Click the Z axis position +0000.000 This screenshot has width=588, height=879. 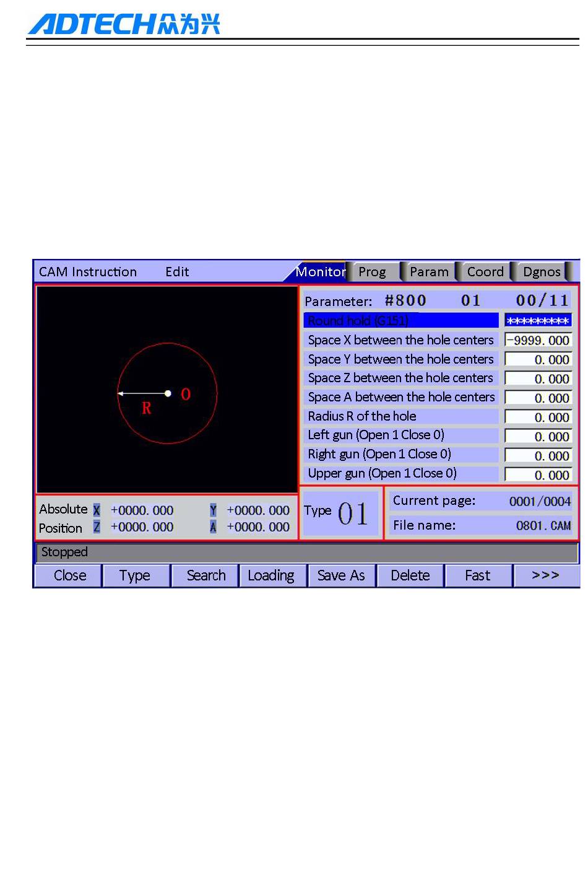[142, 527]
